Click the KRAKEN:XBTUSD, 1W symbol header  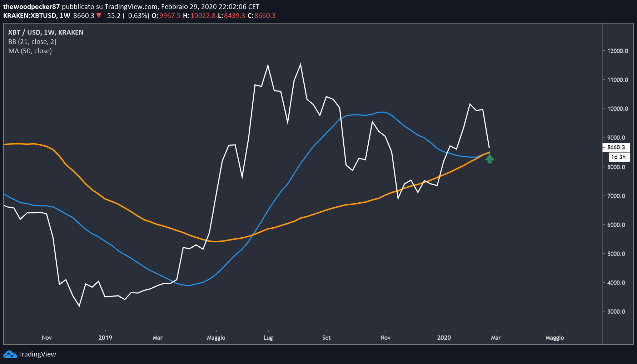click(37, 15)
